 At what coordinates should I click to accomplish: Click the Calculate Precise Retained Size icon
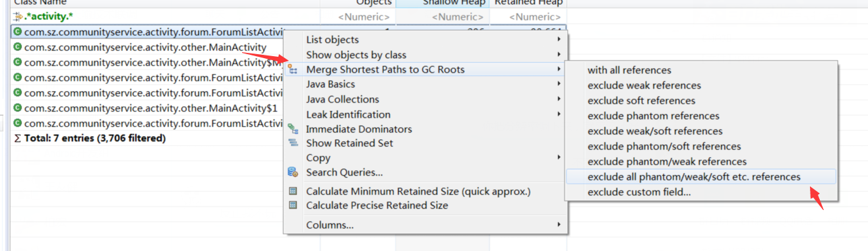point(293,205)
